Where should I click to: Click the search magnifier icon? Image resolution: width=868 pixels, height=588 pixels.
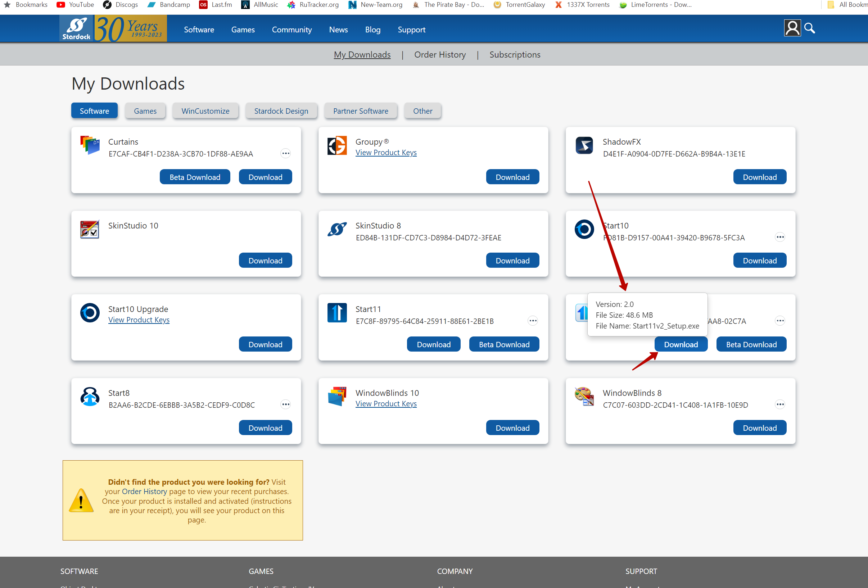coord(809,28)
